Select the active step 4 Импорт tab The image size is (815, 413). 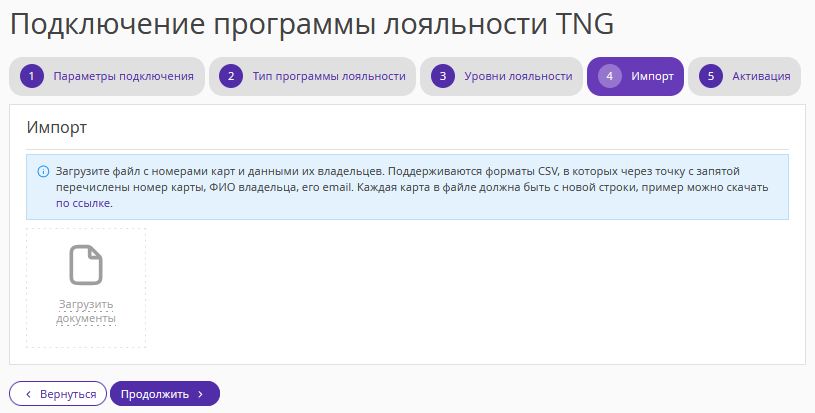635,76
